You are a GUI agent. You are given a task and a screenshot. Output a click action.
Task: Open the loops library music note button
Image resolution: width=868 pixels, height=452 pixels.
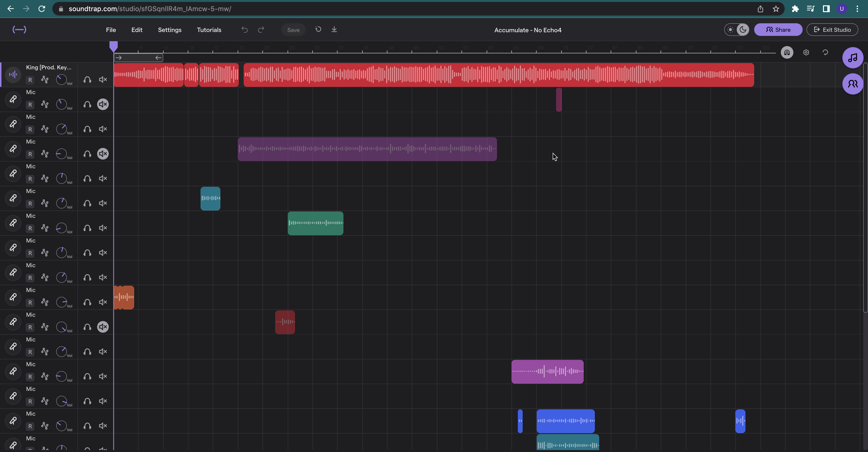coord(852,58)
